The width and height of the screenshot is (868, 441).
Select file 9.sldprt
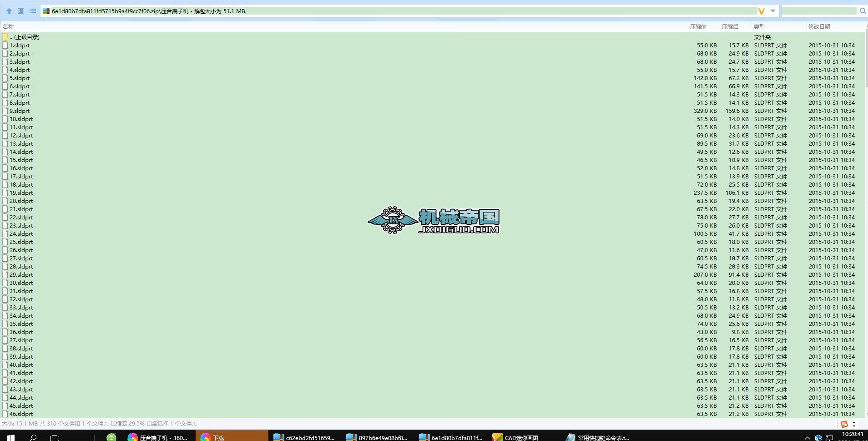[20, 111]
